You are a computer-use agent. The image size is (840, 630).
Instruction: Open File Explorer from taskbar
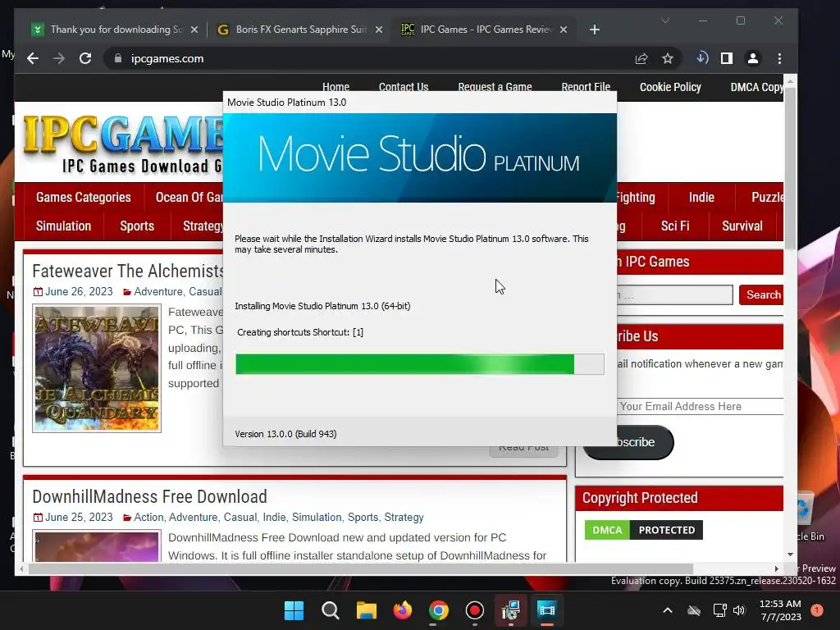(367, 610)
